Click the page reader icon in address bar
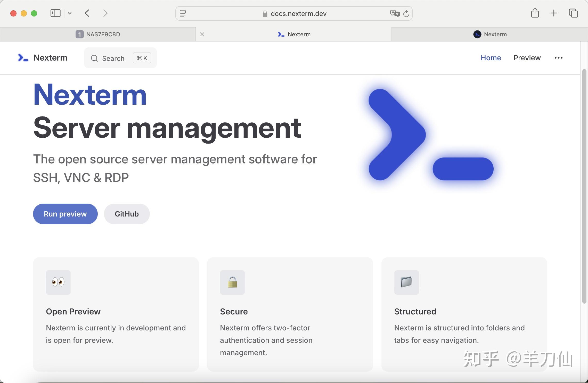Screen dimensions: 588x383 pyautogui.click(x=183, y=13)
